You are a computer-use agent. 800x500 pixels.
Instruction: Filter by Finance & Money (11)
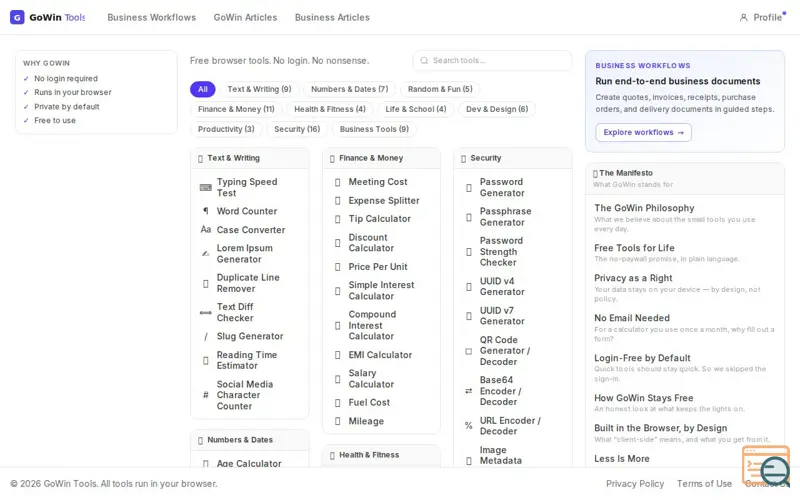coord(236,109)
